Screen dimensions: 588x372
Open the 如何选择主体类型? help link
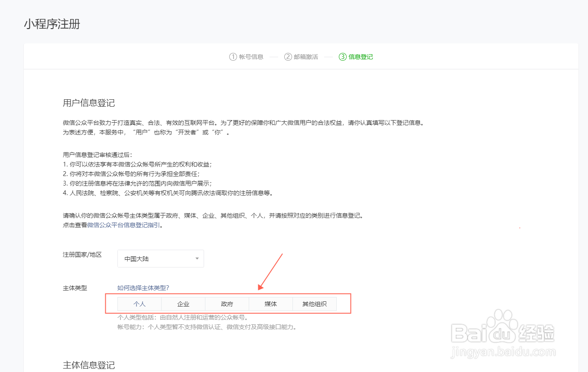point(143,287)
